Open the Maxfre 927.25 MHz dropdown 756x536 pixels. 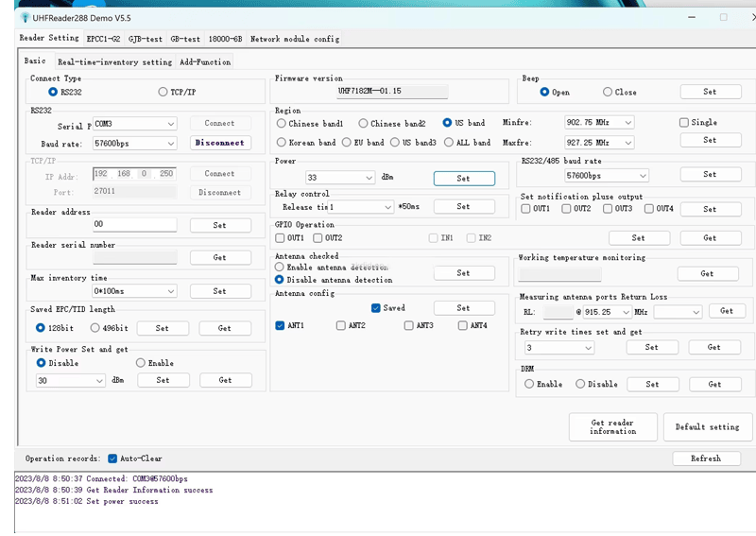(599, 143)
